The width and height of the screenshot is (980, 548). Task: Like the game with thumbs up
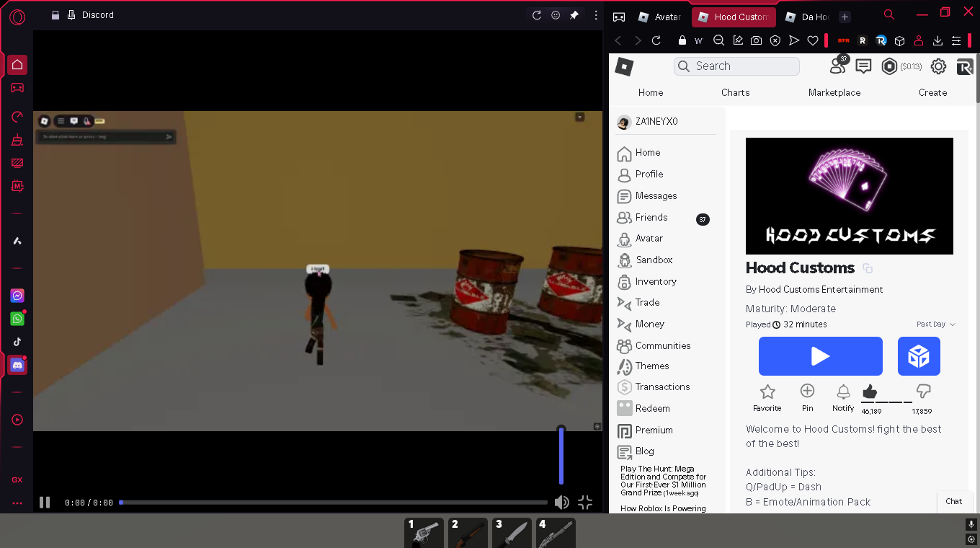[x=870, y=392]
